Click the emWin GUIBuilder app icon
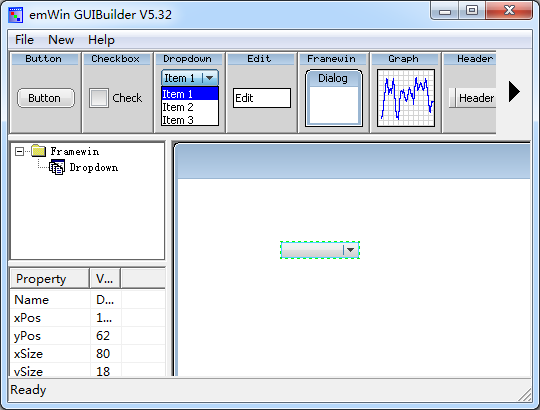 click(x=15, y=14)
